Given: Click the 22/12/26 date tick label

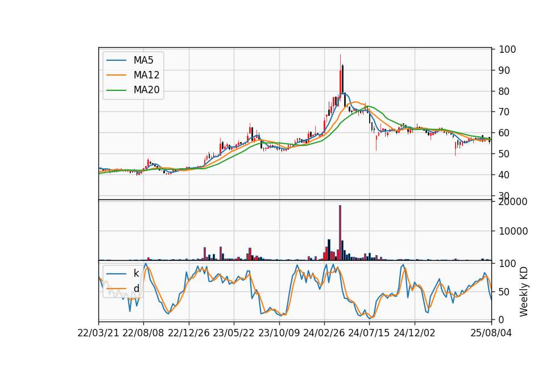Looking at the screenshot, I should pyautogui.click(x=189, y=333).
